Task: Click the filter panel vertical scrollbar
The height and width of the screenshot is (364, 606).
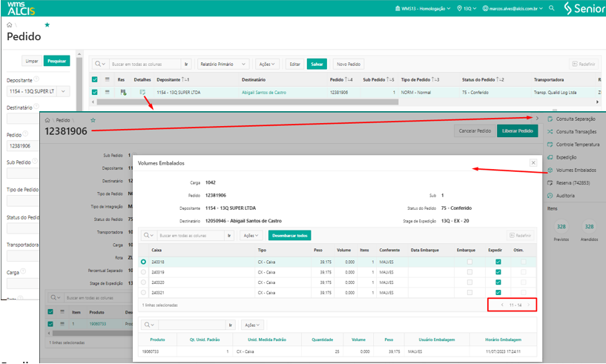Action: point(79,83)
